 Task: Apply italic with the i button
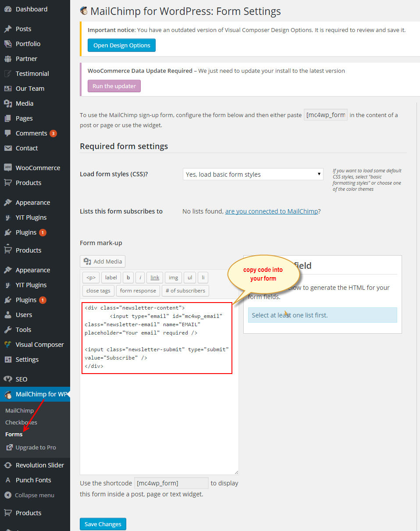pyautogui.click(x=140, y=278)
